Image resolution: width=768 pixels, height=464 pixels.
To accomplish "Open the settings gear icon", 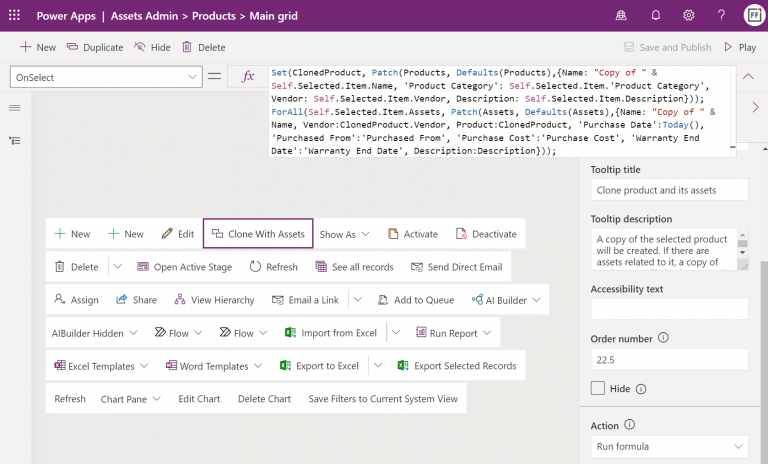I will tap(689, 16).
